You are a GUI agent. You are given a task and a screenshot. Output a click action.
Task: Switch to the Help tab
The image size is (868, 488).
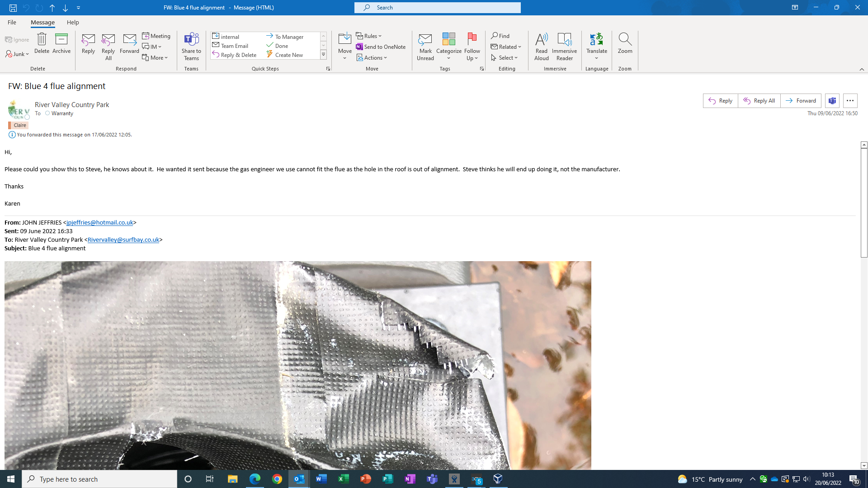pos(73,22)
